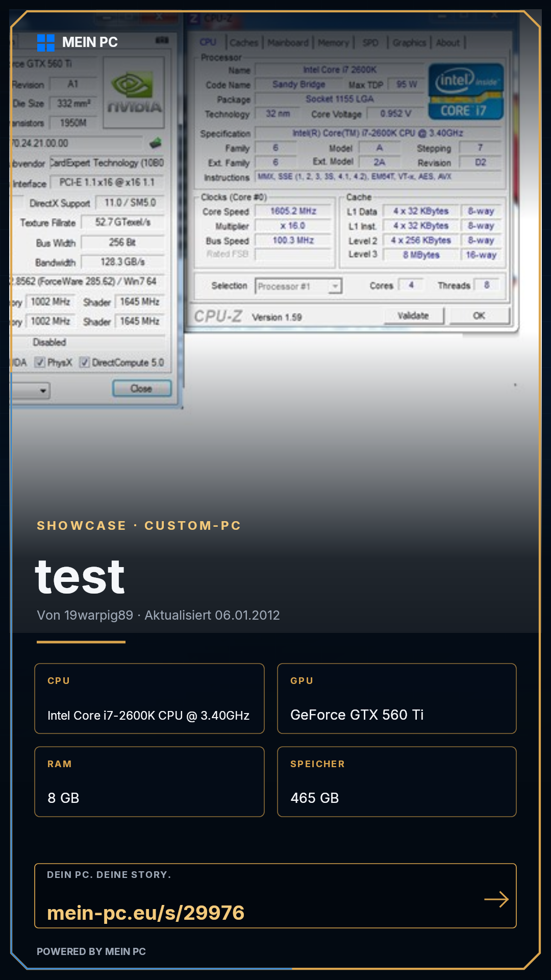Click the Bandwidth value 128.3 GB/s in GPU-Z
551x980 pixels.
[122, 262]
